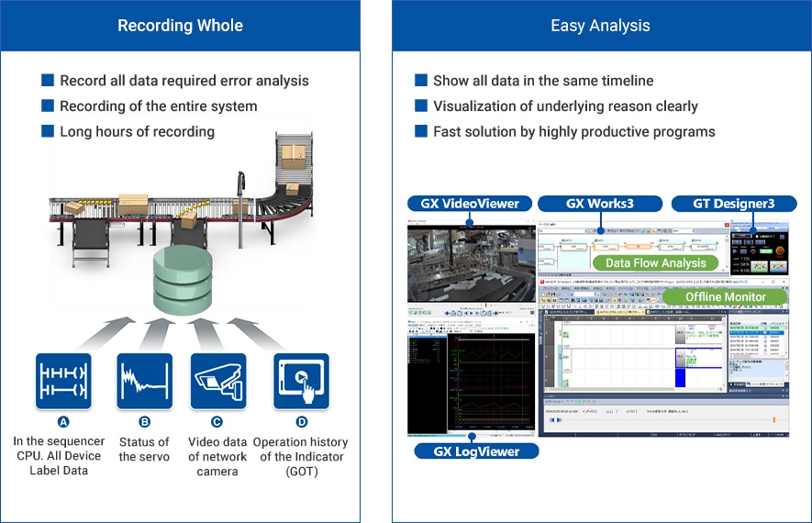Open the GOT touch operation history icon
812x523 pixels.
(301, 381)
